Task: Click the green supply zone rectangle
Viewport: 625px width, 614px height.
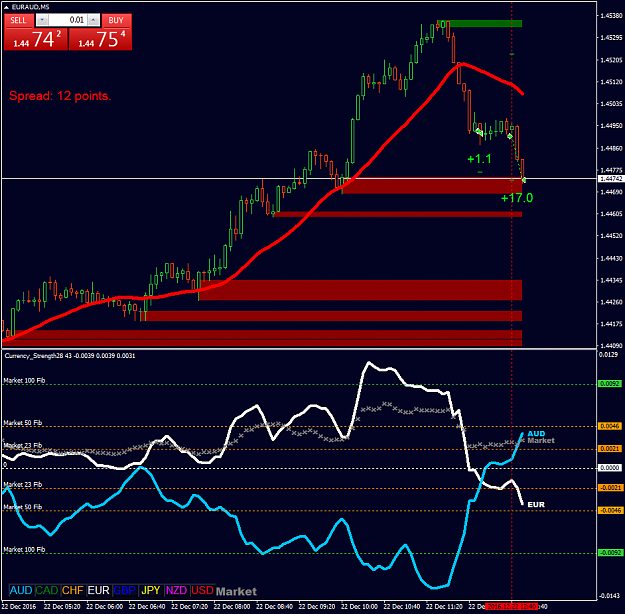Action: (480, 24)
